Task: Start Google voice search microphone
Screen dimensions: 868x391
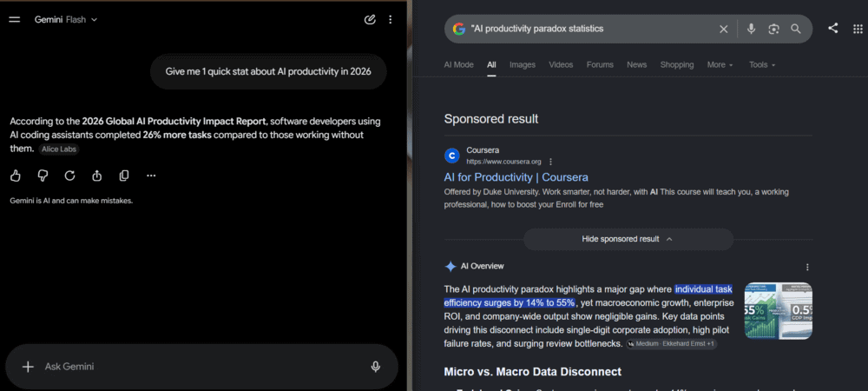Action: tap(751, 29)
